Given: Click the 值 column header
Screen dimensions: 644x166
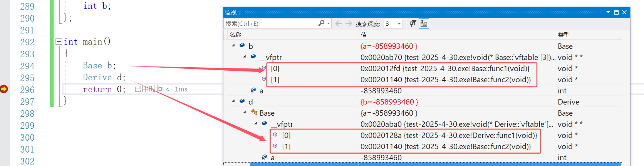Looking at the screenshot, I should pyautogui.click(x=364, y=35).
